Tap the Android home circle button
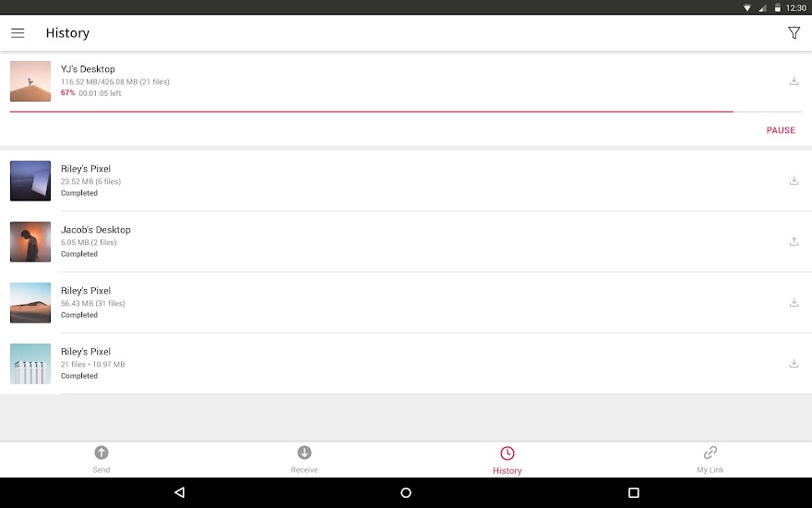This screenshot has height=508, width=812. coord(406,492)
